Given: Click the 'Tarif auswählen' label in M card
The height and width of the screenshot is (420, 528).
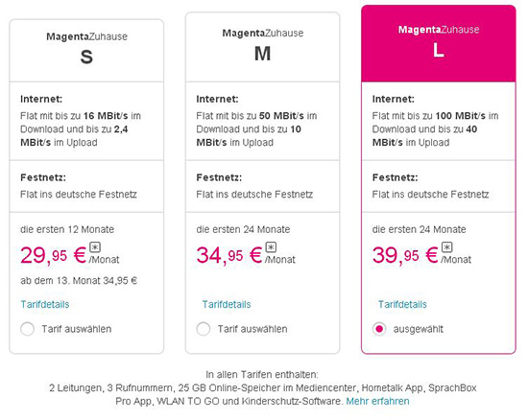Looking at the screenshot, I should (x=252, y=329).
